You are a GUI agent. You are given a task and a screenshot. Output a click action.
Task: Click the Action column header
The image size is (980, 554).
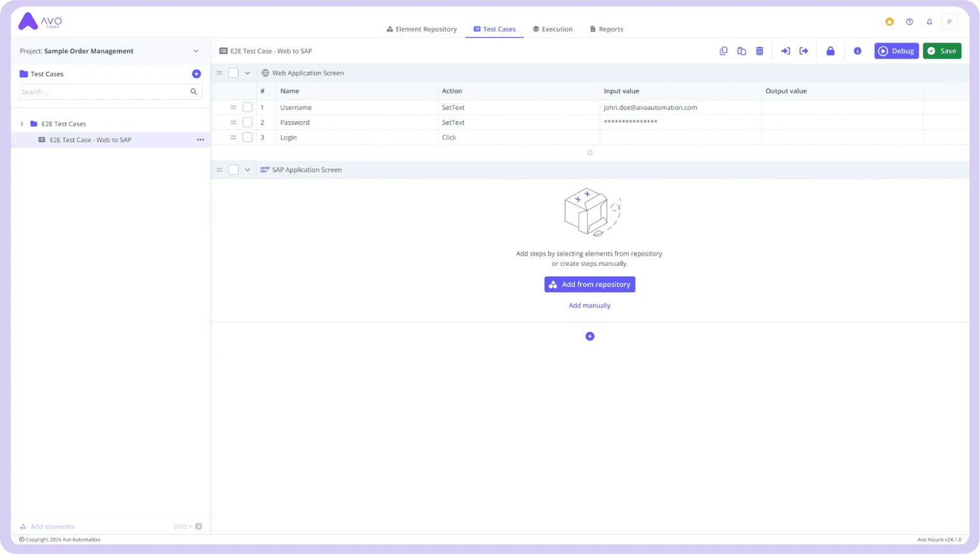452,91
